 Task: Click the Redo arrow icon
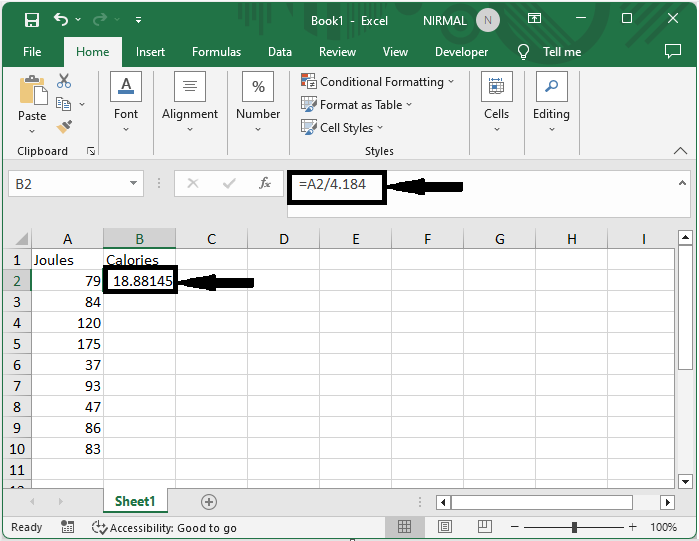[x=100, y=19]
